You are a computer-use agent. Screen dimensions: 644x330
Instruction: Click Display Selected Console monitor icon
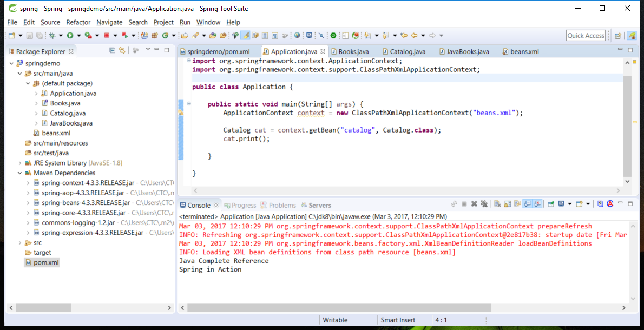click(x=561, y=204)
